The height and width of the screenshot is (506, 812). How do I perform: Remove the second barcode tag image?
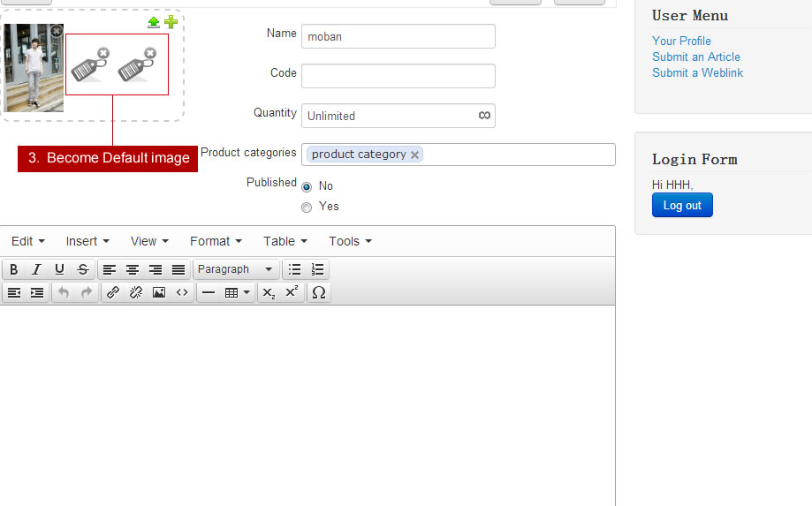(x=150, y=53)
